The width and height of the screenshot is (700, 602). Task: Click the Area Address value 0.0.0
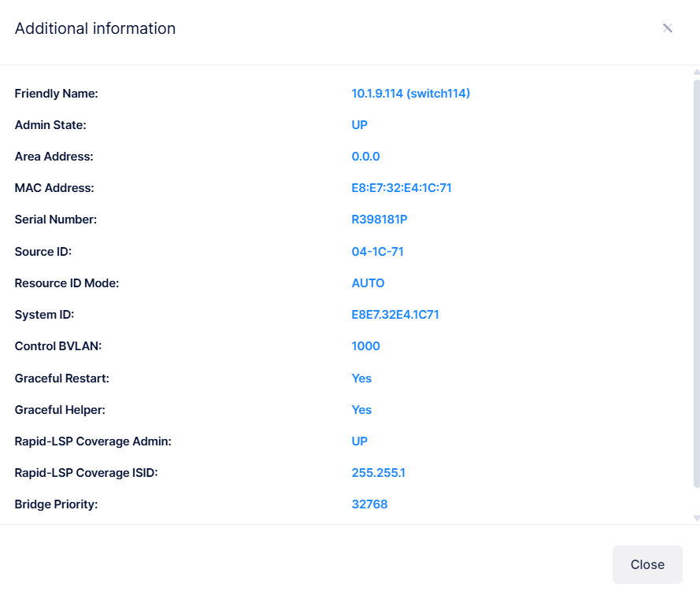[365, 157]
